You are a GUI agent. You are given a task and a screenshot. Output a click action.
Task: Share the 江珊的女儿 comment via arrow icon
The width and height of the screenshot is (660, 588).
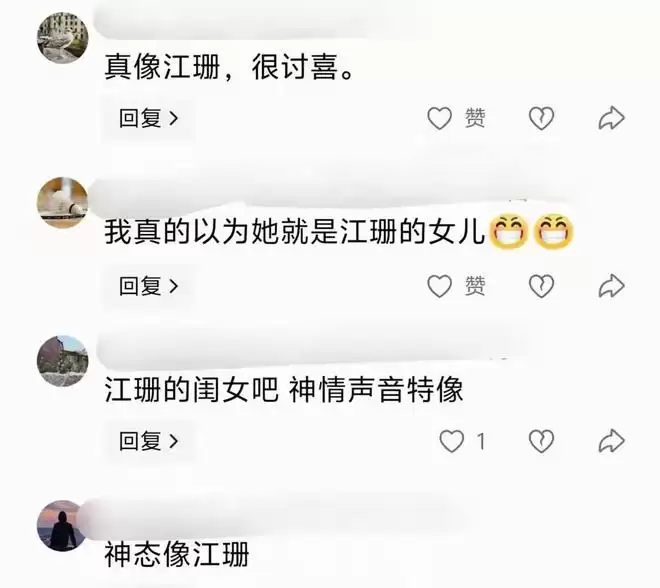click(611, 286)
